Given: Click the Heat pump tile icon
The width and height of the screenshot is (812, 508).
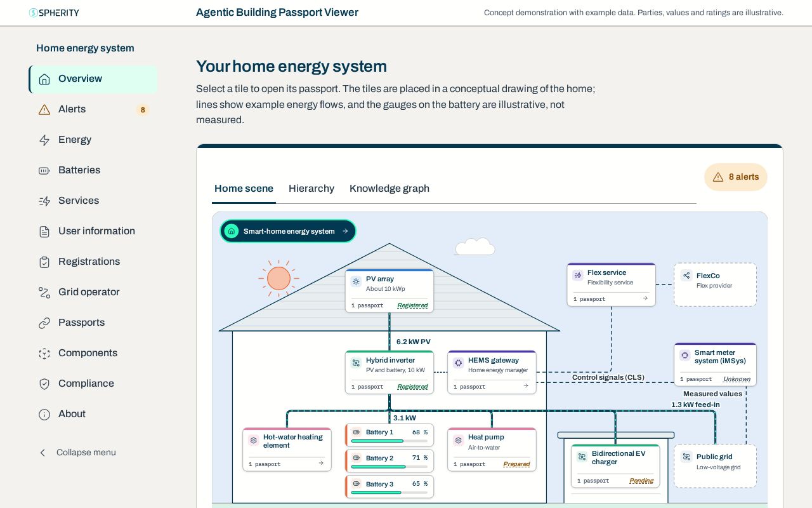Looking at the screenshot, I should coord(458,440).
